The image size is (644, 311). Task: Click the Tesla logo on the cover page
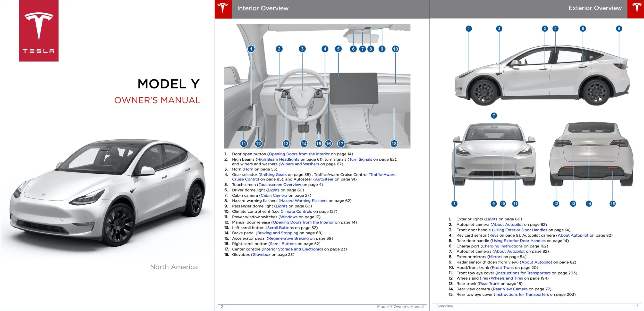[x=39, y=31]
